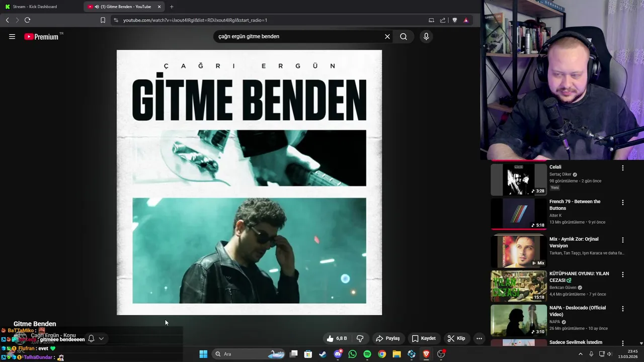644x362 pixels.
Task: Open Spotify from taskbar
Action: point(367,354)
